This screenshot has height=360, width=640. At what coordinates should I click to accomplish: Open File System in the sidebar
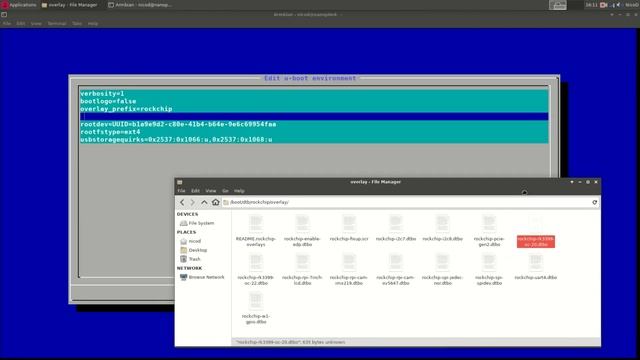click(x=197, y=223)
